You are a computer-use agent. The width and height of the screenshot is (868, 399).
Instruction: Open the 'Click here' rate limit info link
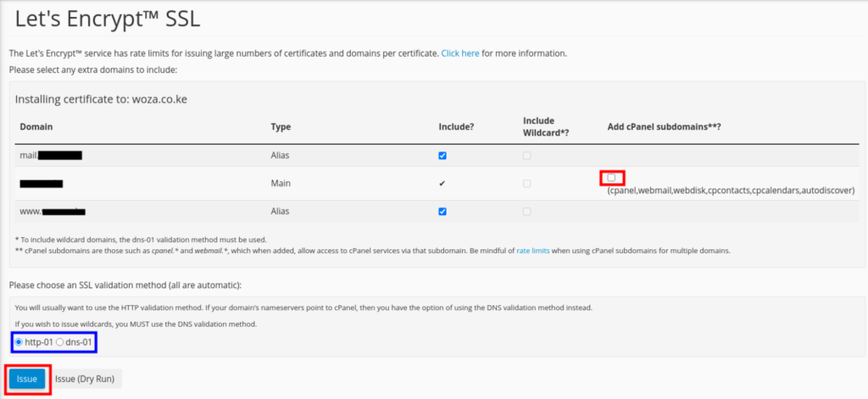pyautogui.click(x=460, y=53)
